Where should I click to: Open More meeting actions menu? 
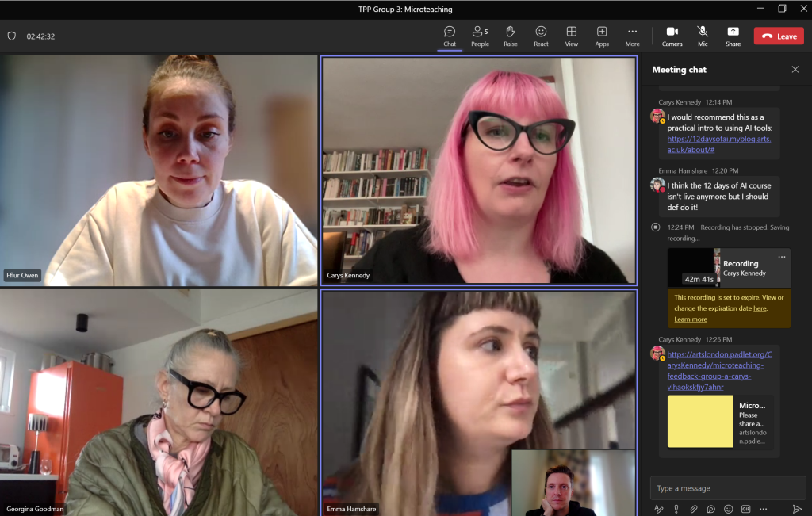(x=632, y=36)
